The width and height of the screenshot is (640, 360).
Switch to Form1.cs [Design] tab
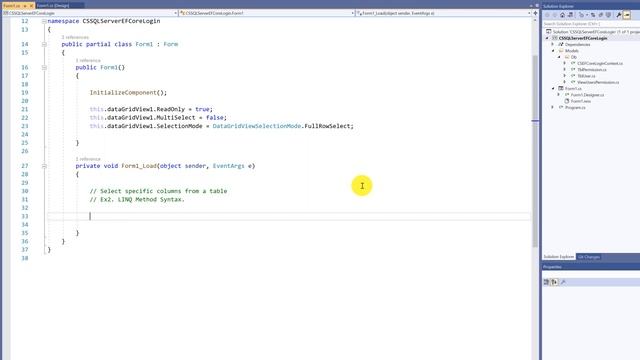pyautogui.click(x=53, y=6)
